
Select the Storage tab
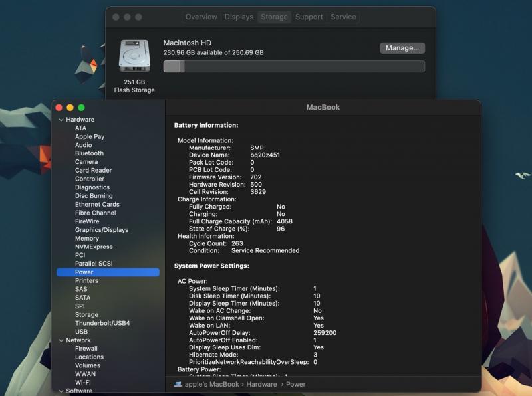[274, 17]
